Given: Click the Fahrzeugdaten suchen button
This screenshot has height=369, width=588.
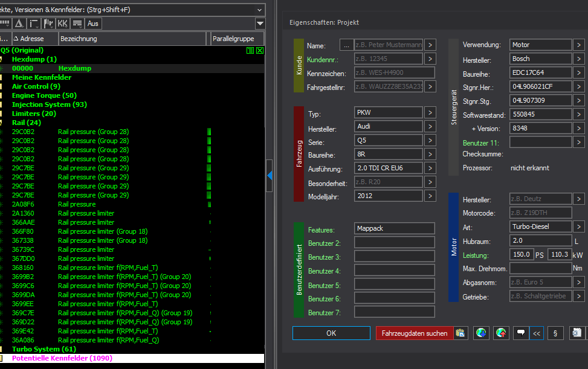Looking at the screenshot, I should click(x=414, y=333).
